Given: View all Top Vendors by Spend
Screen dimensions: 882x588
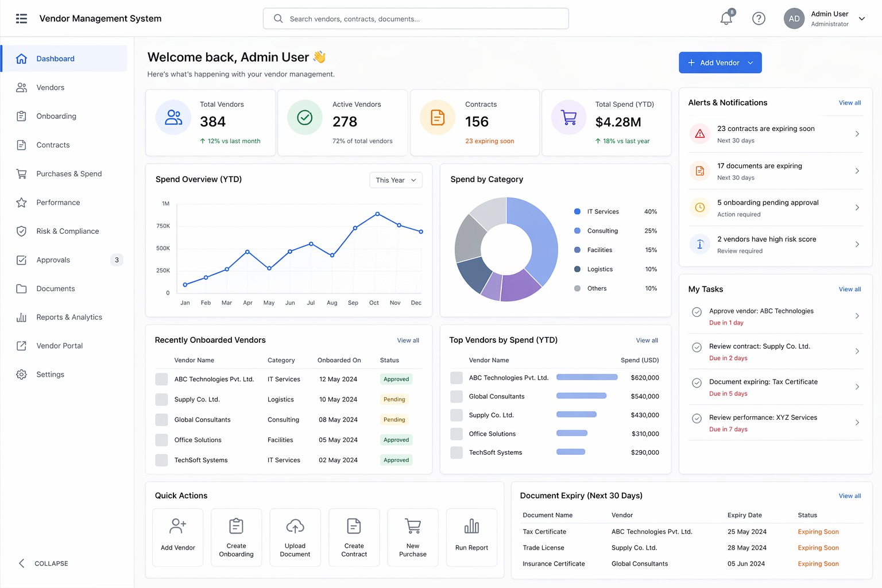Looking at the screenshot, I should 647,341.
